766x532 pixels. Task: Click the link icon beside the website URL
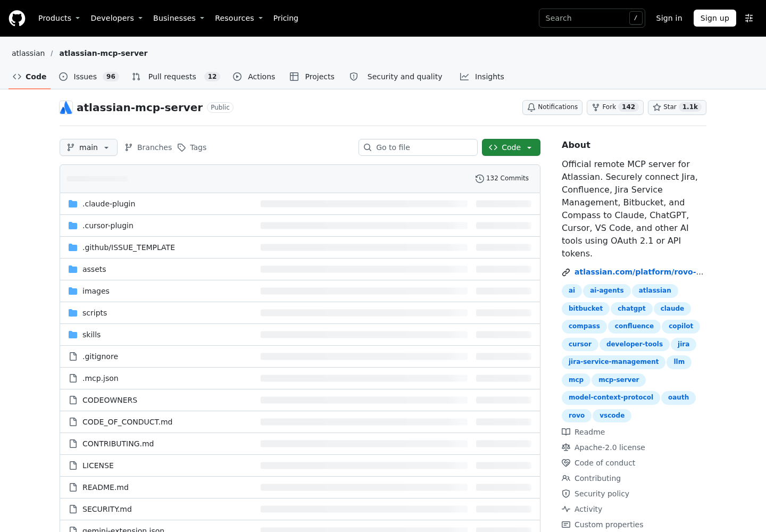point(566,272)
